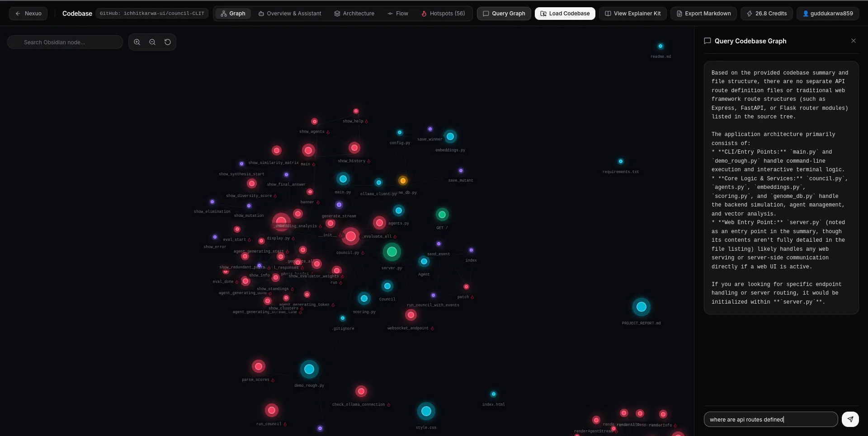The image size is (868, 436).
Task: Go back to Nexuo
Action: 28,14
